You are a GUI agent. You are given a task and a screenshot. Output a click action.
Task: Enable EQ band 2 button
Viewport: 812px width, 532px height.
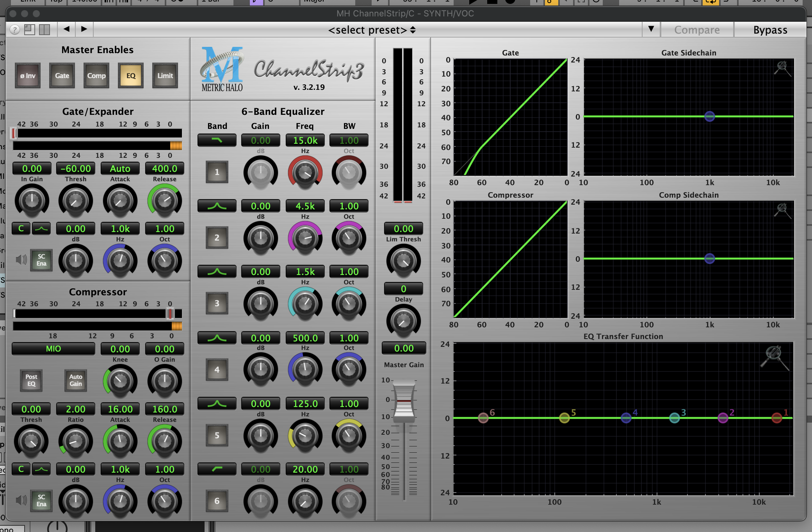[x=217, y=237]
